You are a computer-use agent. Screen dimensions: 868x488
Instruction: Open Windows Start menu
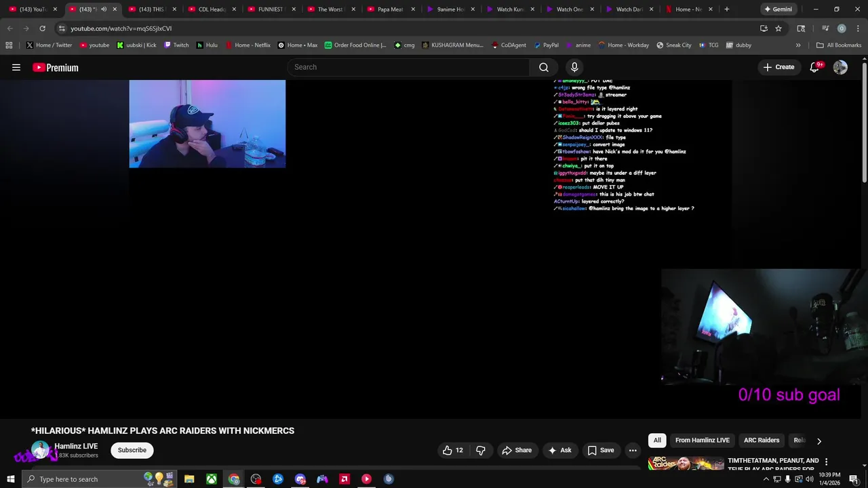(x=10, y=479)
